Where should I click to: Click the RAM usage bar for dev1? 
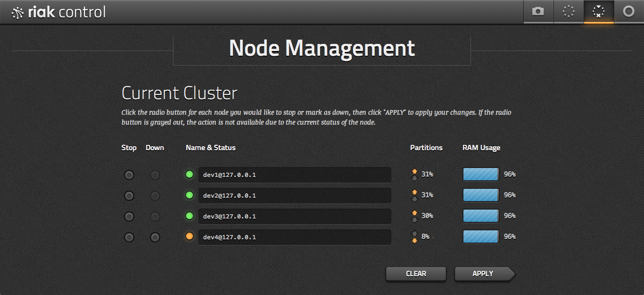480,175
